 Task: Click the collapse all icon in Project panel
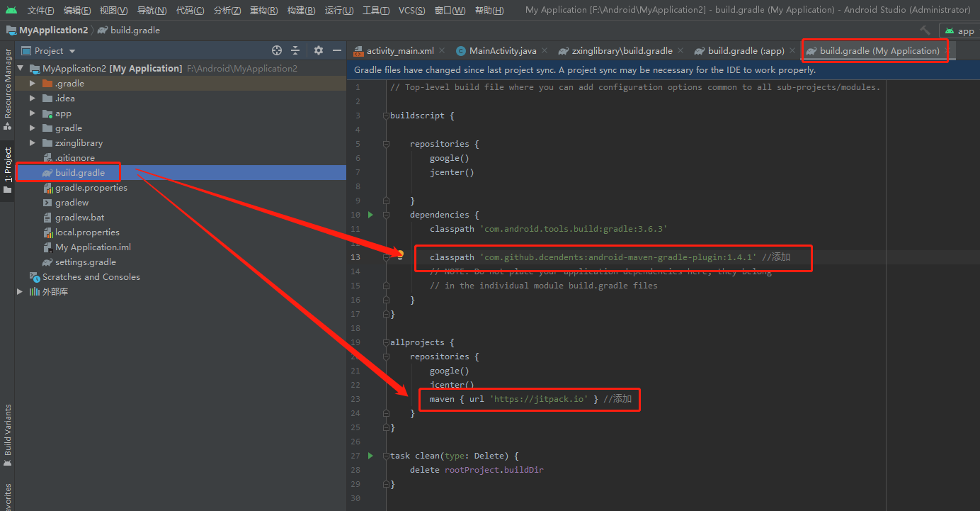(295, 50)
